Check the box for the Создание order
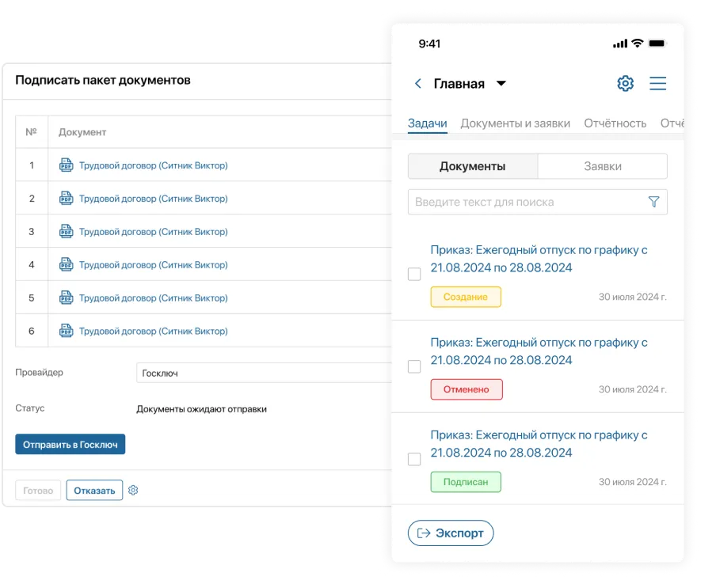This screenshot has height=588, width=716. (414, 274)
